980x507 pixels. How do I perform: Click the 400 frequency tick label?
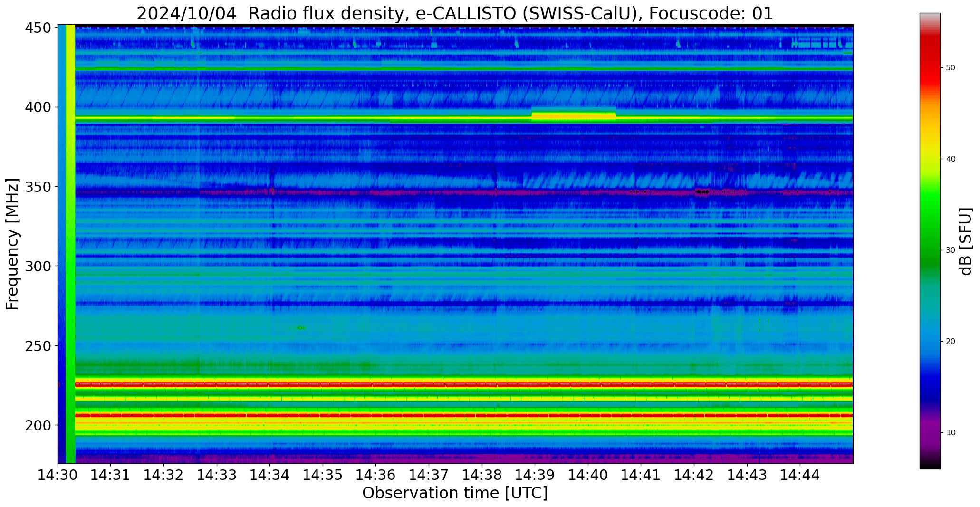coord(38,107)
